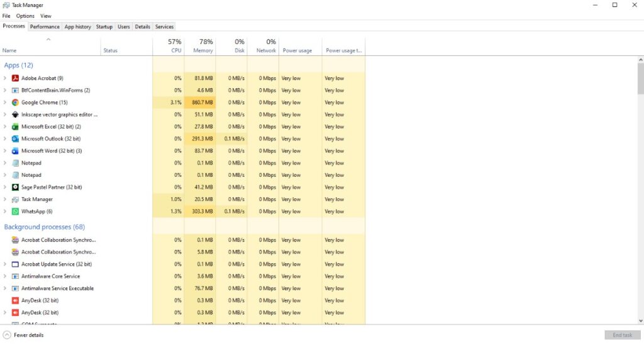Switch to the Users tab
644x345 pixels.
coord(124,26)
